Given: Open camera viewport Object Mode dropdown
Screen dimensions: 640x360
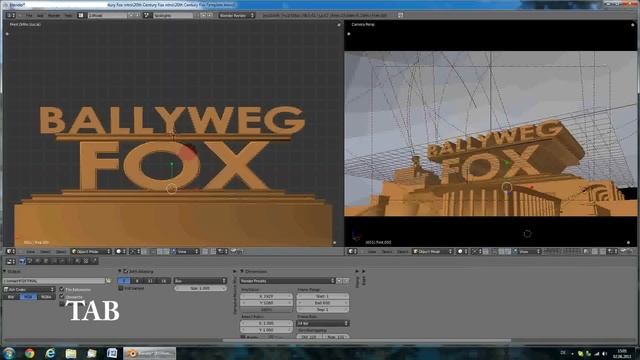Looking at the screenshot, I should [x=433, y=251].
